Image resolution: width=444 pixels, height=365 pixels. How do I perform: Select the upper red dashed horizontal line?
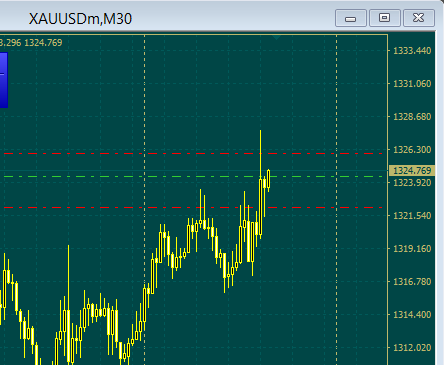193,154
